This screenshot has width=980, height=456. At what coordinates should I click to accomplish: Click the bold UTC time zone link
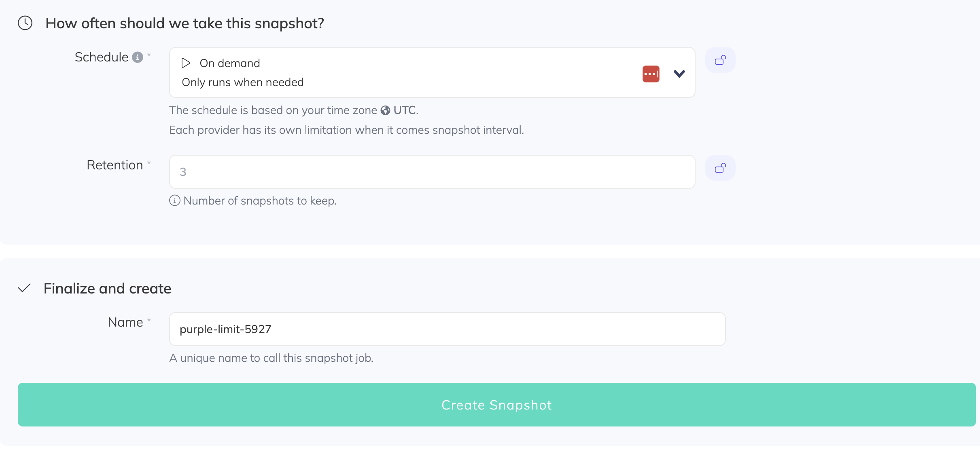coord(405,110)
